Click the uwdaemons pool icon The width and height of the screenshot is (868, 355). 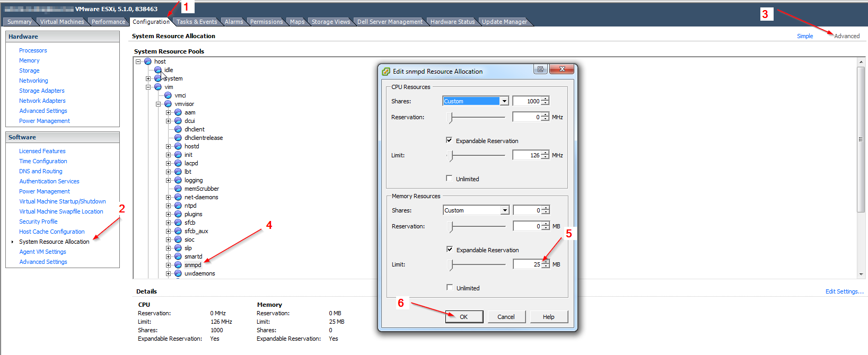point(178,273)
